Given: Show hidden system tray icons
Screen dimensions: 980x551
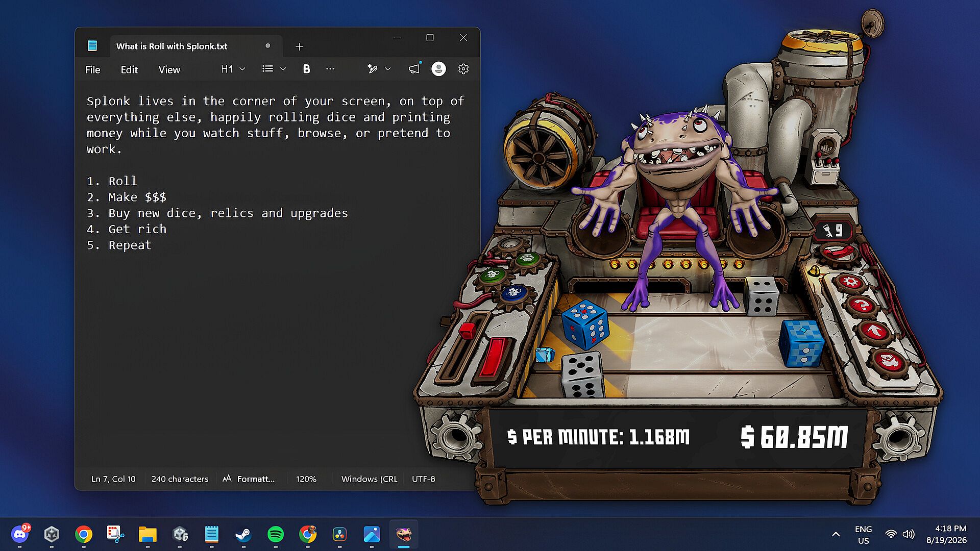Looking at the screenshot, I should click(x=836, y=534).
